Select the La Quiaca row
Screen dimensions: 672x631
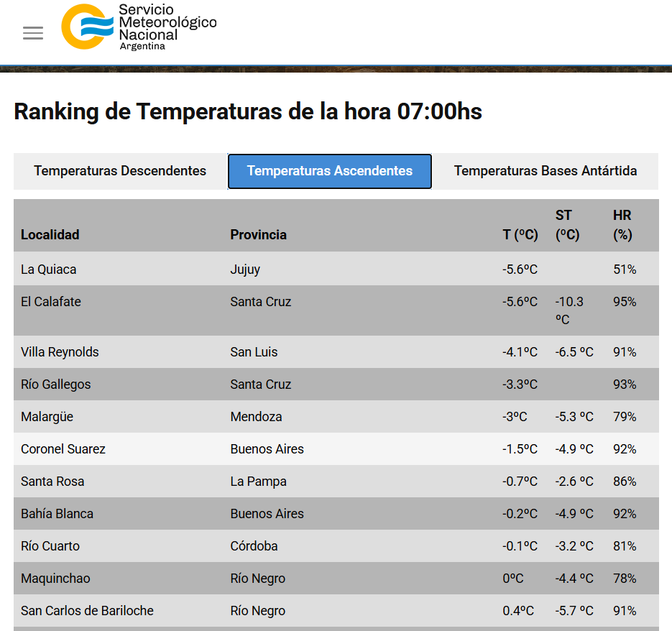coord(336,269)
